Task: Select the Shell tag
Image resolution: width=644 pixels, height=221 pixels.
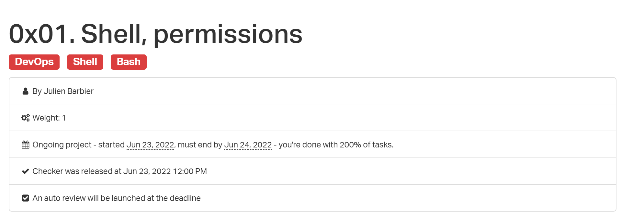Action: (x=85, y=62)
